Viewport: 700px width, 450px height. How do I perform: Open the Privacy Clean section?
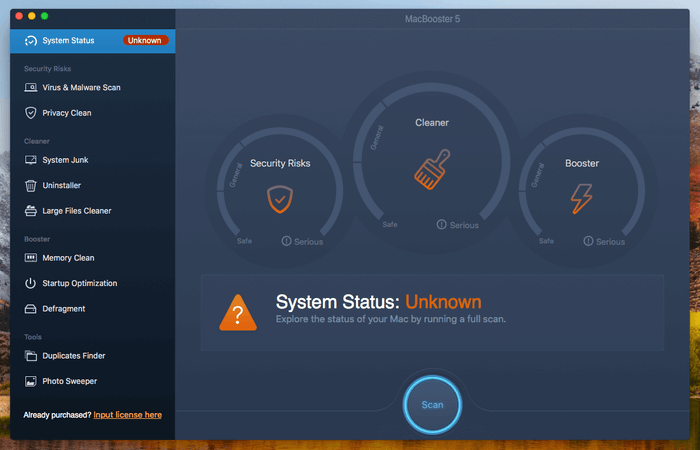tap(93, 113)
